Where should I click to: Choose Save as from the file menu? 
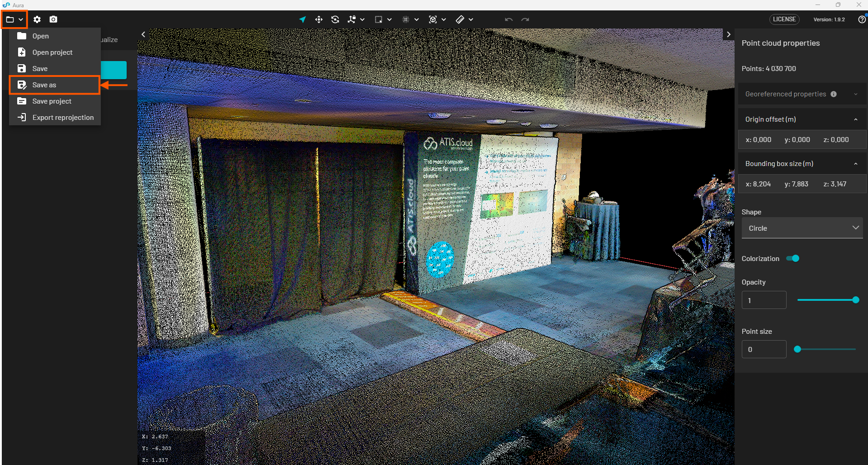[x=44, y=85]
